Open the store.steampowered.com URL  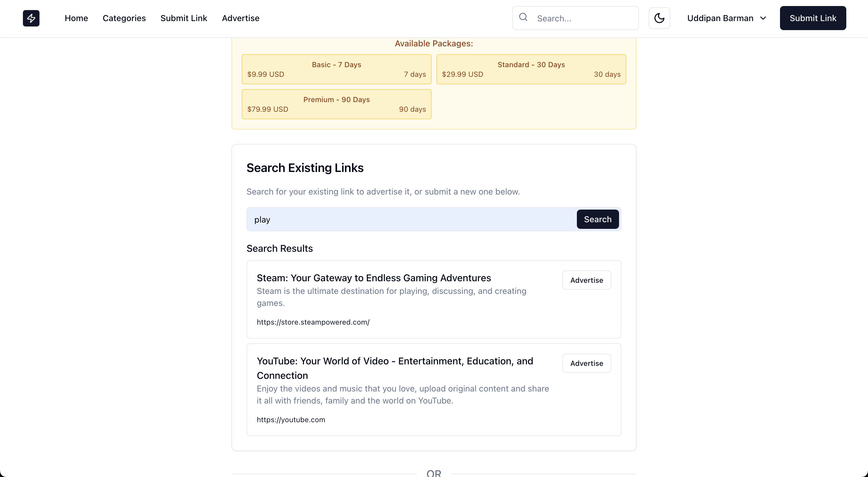pos(313,322)
